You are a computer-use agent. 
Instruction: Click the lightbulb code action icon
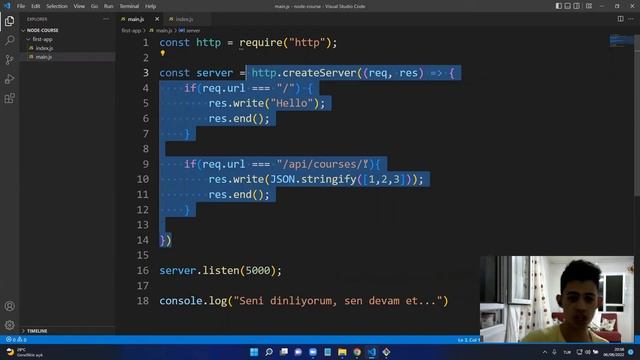162,53
